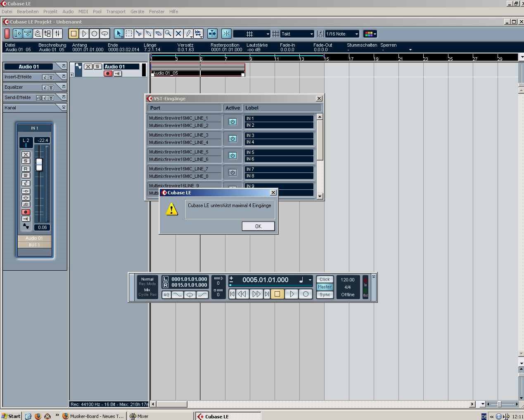This screenshot has height=420, width=524.
Task: Open the Takt grid type dropdown
Action: tap(297, 34)
